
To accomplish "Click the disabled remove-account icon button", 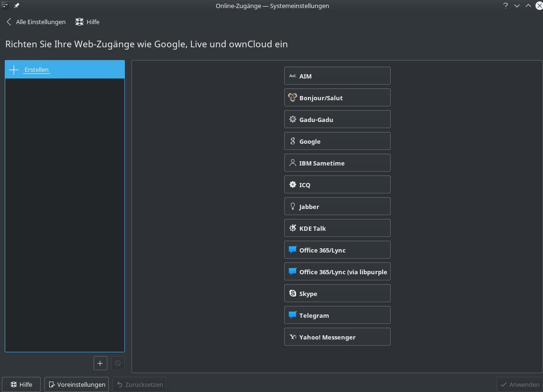I will tap(118, 363).
